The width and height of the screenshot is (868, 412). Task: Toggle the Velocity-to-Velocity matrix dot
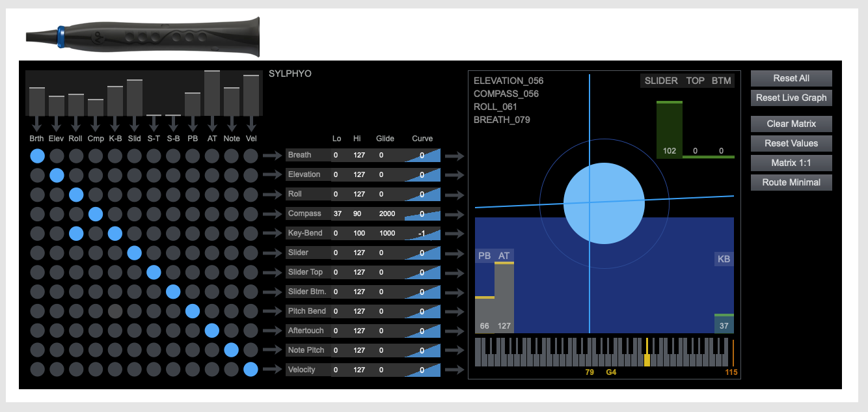[x=251, y=370]
